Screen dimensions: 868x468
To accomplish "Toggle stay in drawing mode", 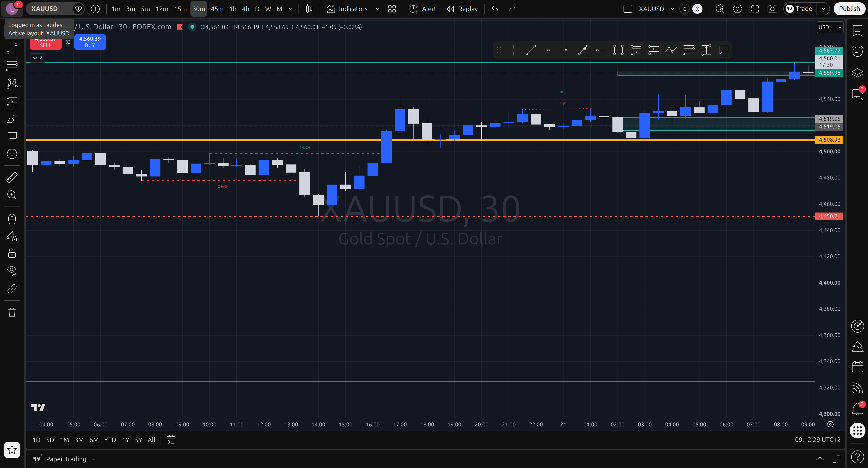I will tap(12, 236).
